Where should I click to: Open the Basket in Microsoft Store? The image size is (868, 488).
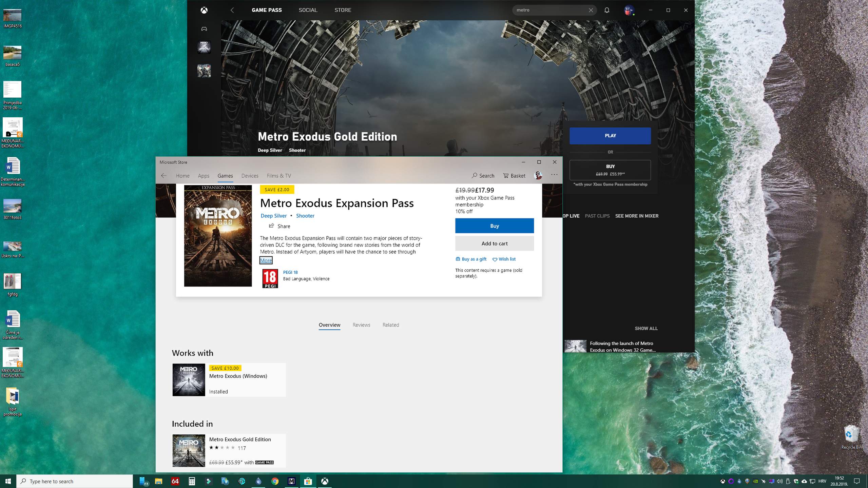coord(514,176)
